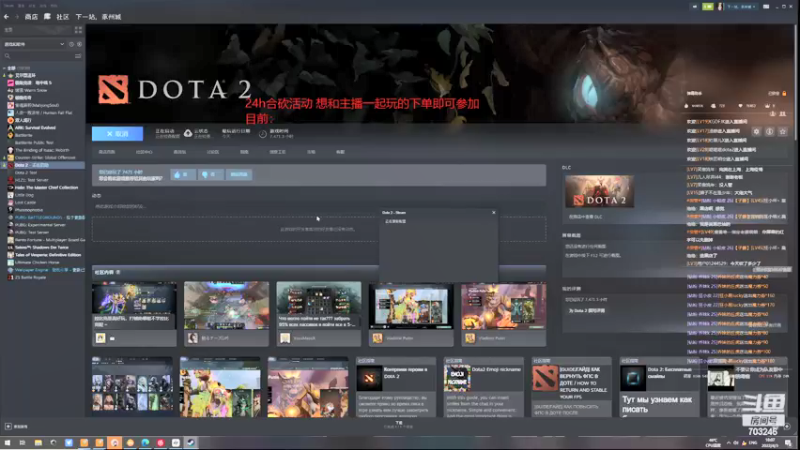The width and height of the screenshot is (800, 450).
Task: Favorite Dota 2 with the star icon
Action: (783, 132)
